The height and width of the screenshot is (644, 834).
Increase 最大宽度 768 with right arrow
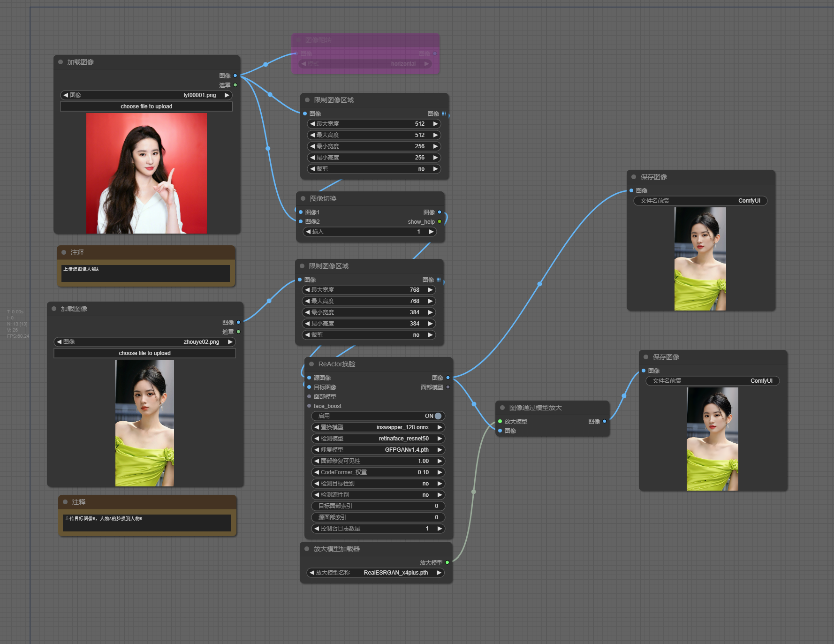[x=430, y=290]
